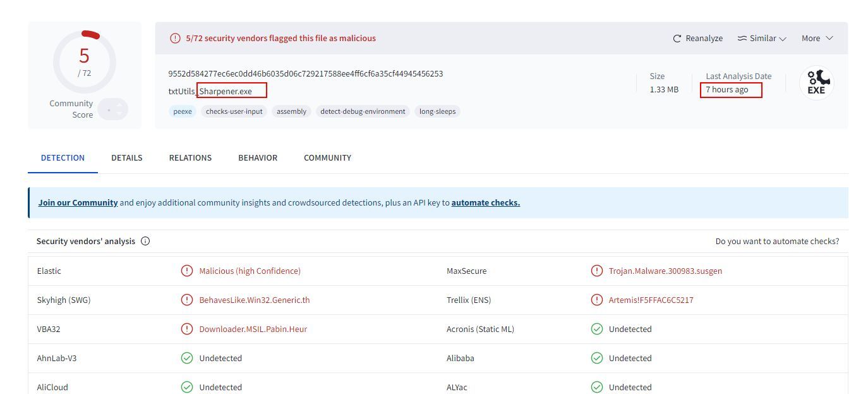
Task: Click the peexe tag chip
Action: [x=183, y=111]
